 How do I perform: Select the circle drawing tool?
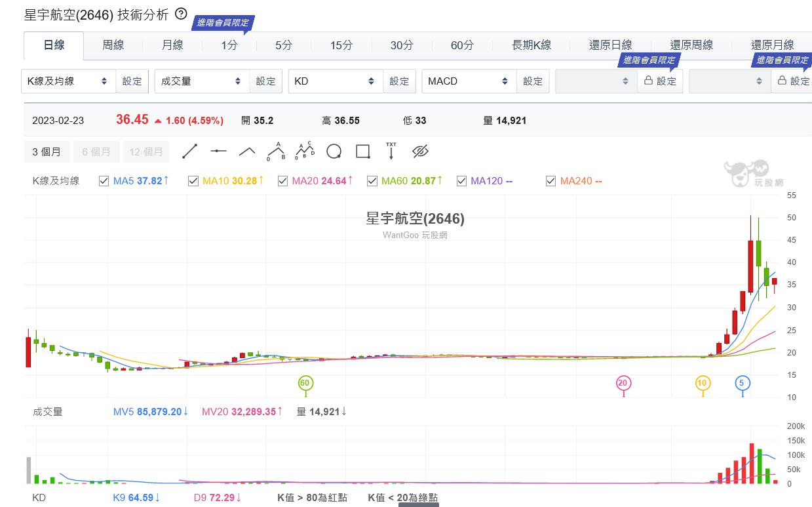(334, 152)
